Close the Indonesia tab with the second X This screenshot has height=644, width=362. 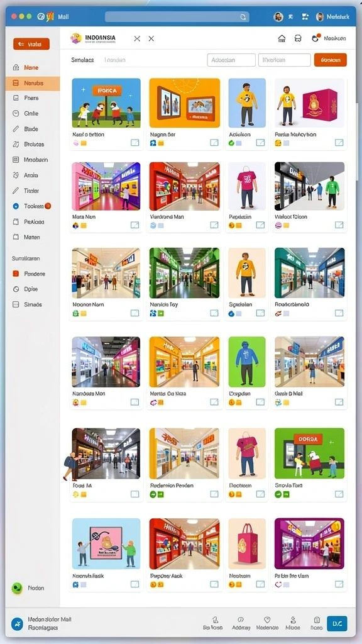coord(151,38)
